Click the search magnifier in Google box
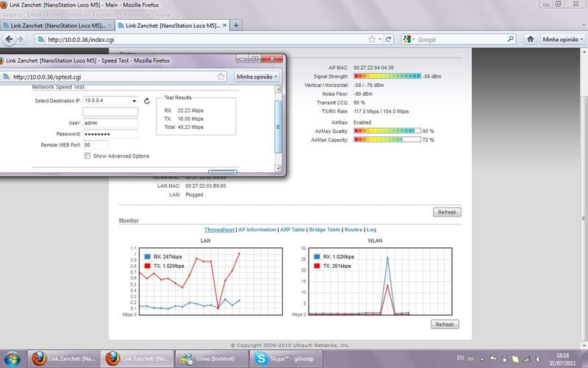588x368 pixels. pos(510,39)
